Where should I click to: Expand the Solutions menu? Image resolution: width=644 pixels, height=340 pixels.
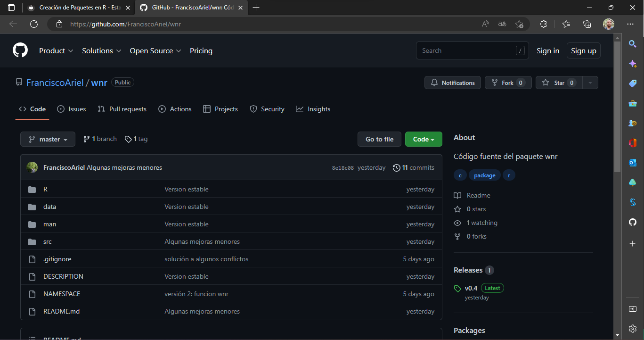102,50
